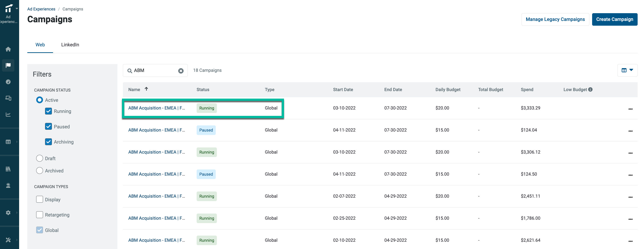Expand the settings gear submenu arrow
Screen dimensions: 644x249
17,213
